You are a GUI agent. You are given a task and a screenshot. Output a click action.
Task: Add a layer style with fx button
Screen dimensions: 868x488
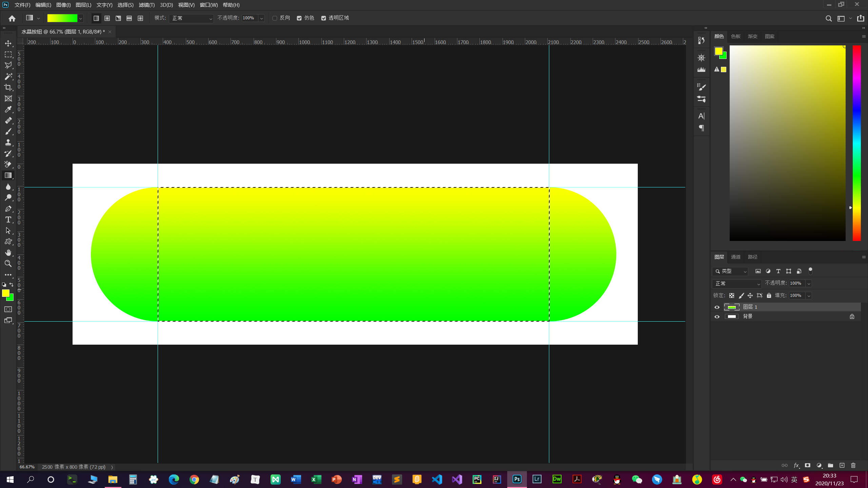pyautogui.click(x=796, y=466)
